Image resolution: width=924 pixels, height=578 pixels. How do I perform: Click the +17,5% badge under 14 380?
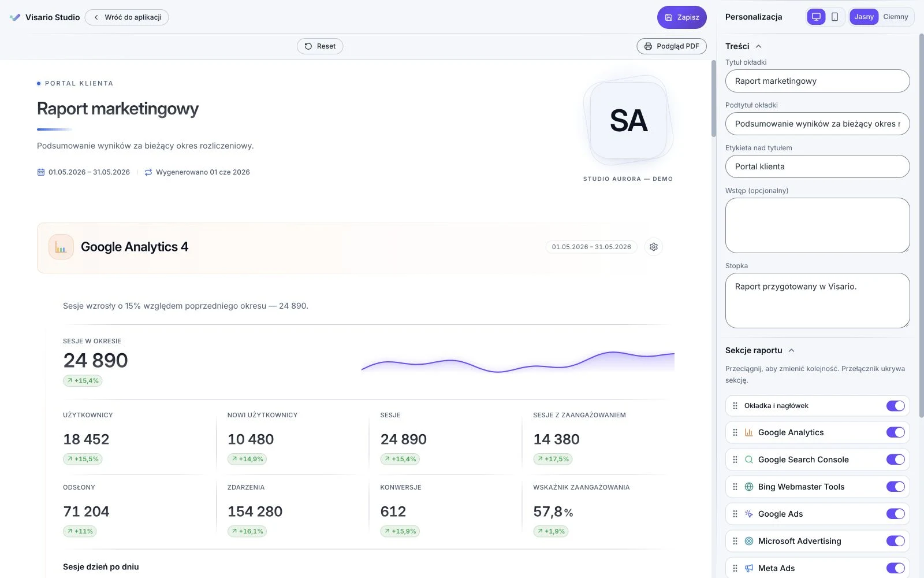[x=553, y=459]
